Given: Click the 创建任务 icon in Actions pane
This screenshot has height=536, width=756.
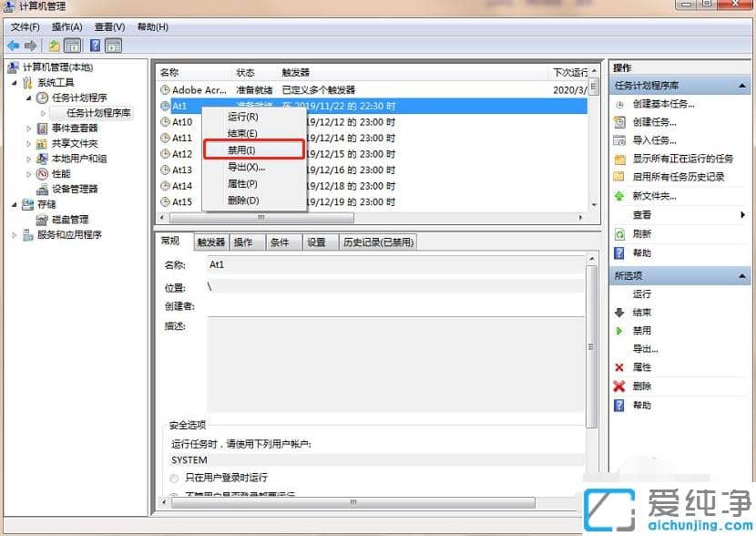Looking at the screenshot, I should 618,122.
